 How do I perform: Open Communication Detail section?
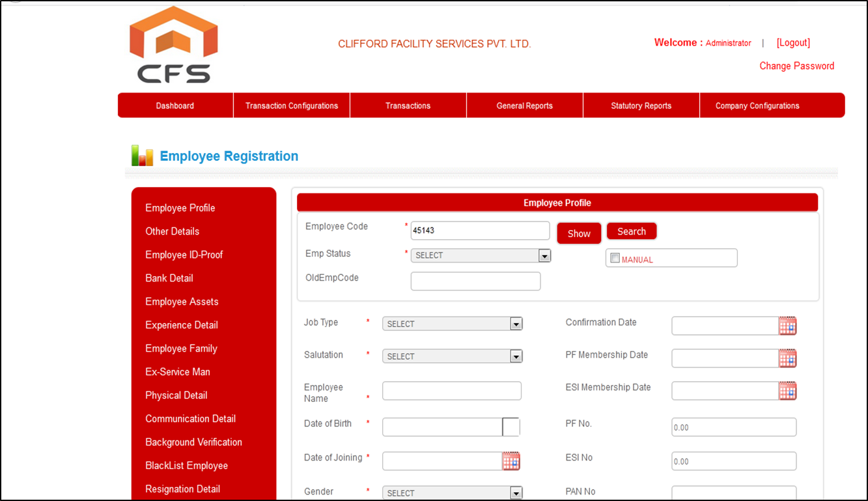pyautogui.click(x=191, y=419)
